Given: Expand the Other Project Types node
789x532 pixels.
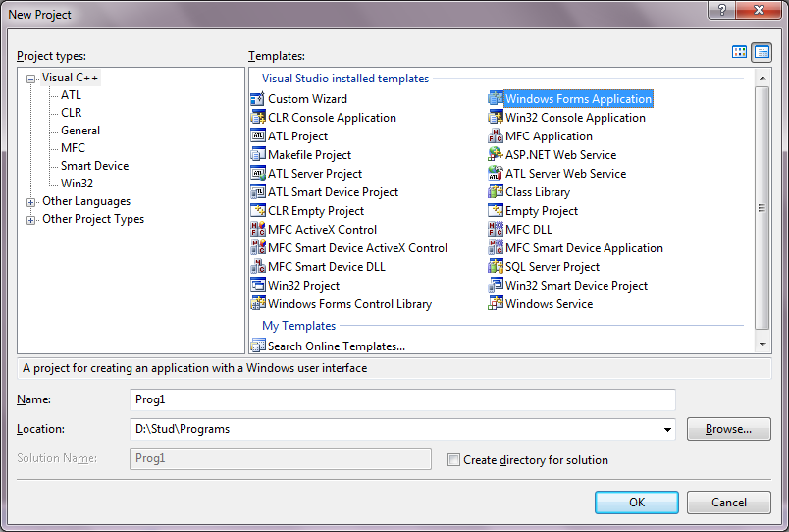Looking at the screenshot, I should point(30,220).
